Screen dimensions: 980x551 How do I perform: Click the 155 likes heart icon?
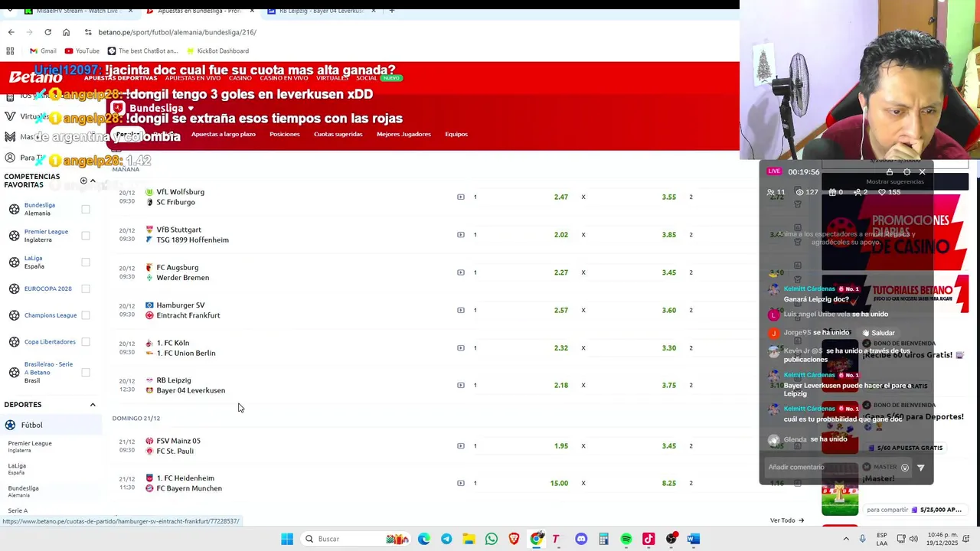pyautogui.click(x=882, y=192)
